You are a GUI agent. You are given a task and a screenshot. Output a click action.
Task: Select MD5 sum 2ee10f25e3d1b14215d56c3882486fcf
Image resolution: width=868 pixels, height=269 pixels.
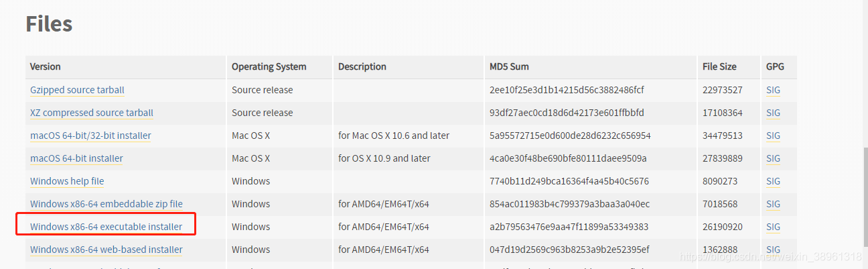click(567, 90)
